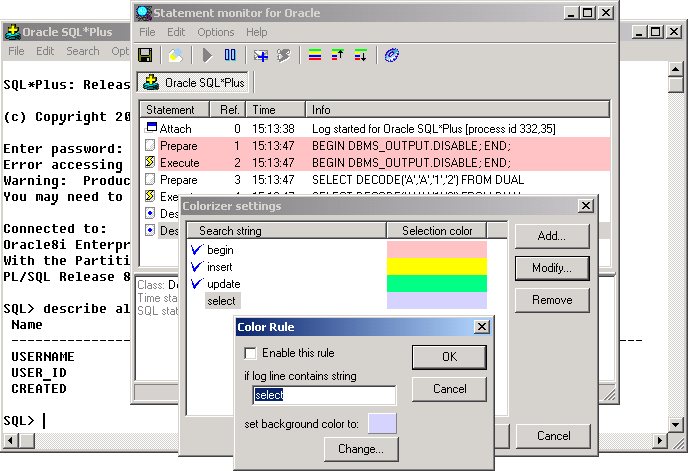The image size is (688, 471).
Task: Click the Oracle SQL*Plus title bar icon
Action: 13,32
